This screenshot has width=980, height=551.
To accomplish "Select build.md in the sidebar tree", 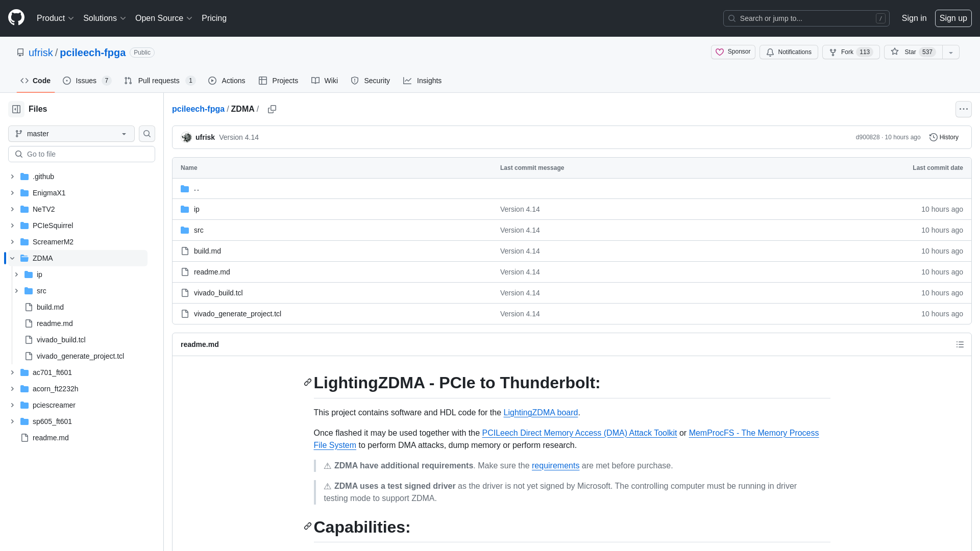I will pos(50,307).
